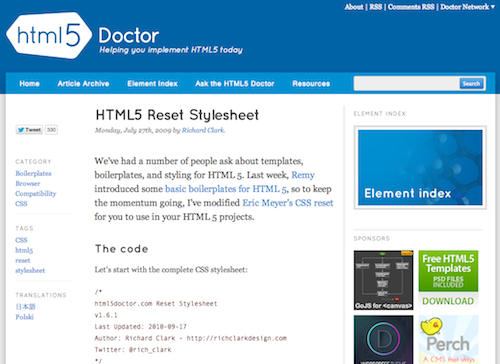Screen dimensions: 500x364
Task: Click the Tweet button
Action: click(x=29, y=130)
